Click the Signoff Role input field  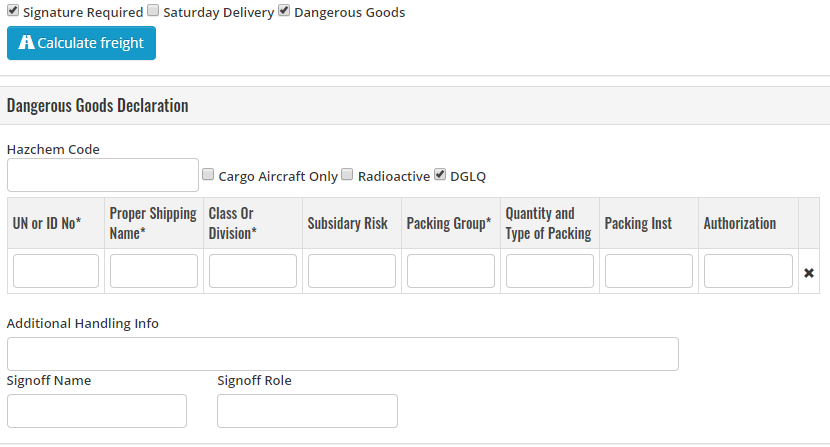click(307, 411)
